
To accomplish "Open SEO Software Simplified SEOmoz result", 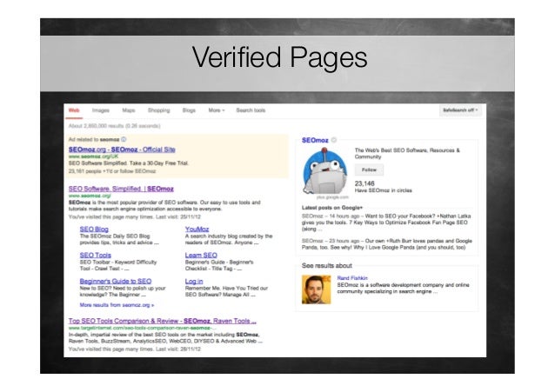I will (121, 189).
